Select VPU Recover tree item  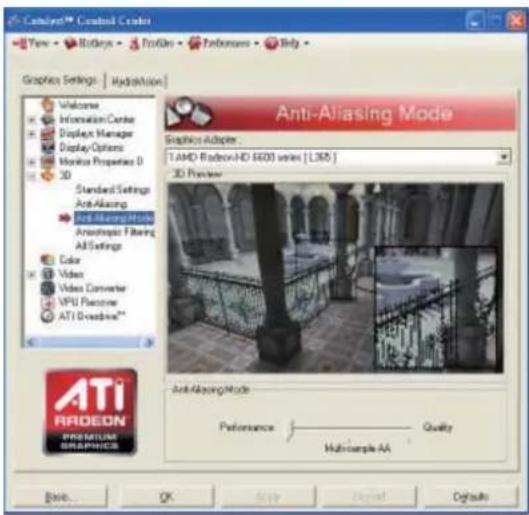[88, 302]
